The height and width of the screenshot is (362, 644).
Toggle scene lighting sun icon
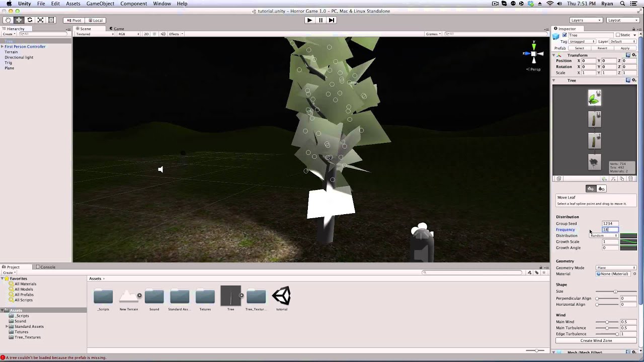pyautogui.click(x=154, y=34)
